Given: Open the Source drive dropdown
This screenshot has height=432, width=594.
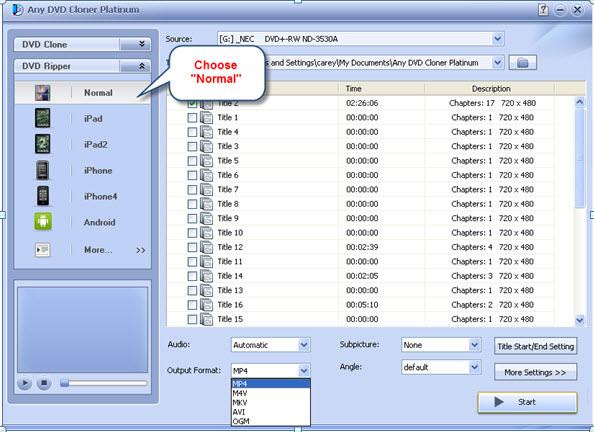Looking at the screenshot, I should pos(497,39).
